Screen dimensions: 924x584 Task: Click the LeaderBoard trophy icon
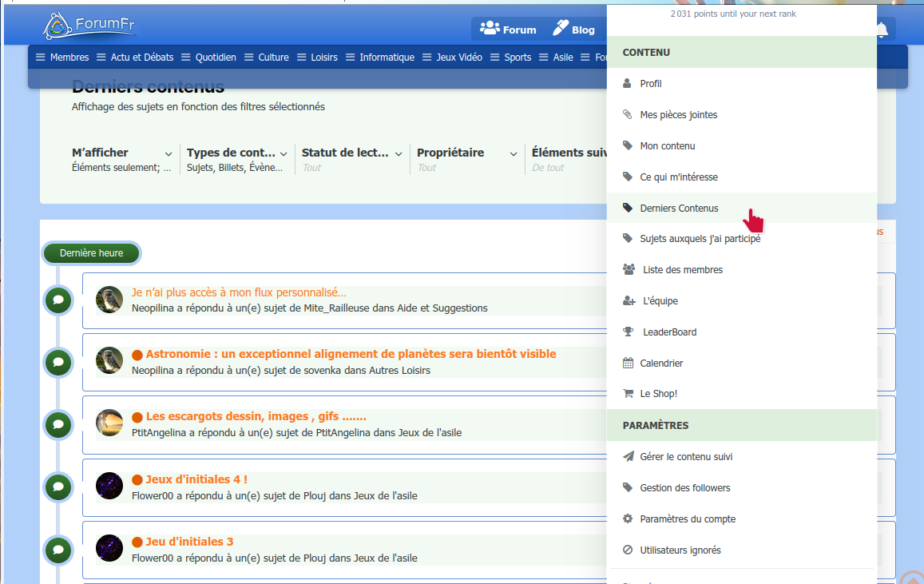(x=629, y=332)
